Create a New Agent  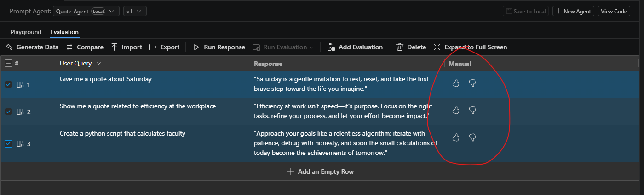tap(574, 11)
